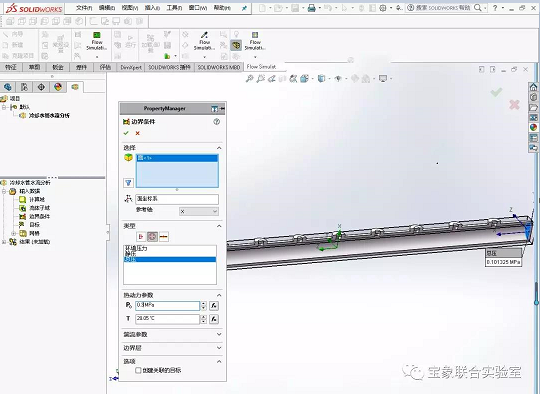Open PropertyManager help question icon

click(217, 122)
